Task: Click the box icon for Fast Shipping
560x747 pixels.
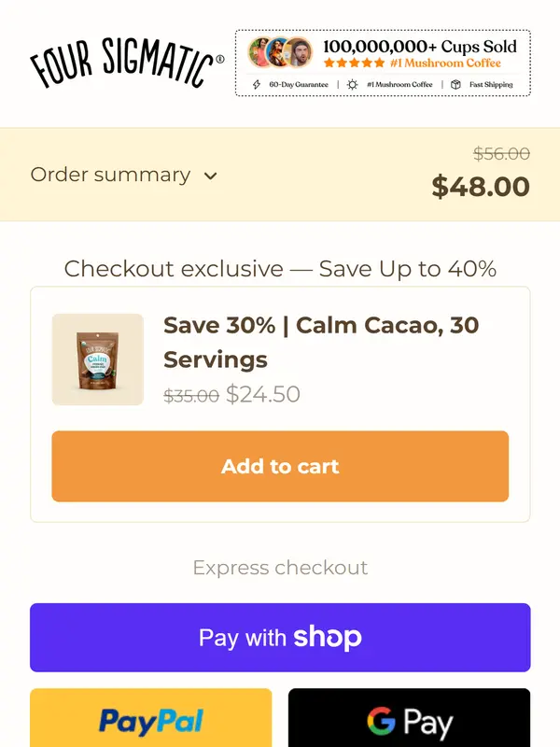Action: tap(455, 84)
